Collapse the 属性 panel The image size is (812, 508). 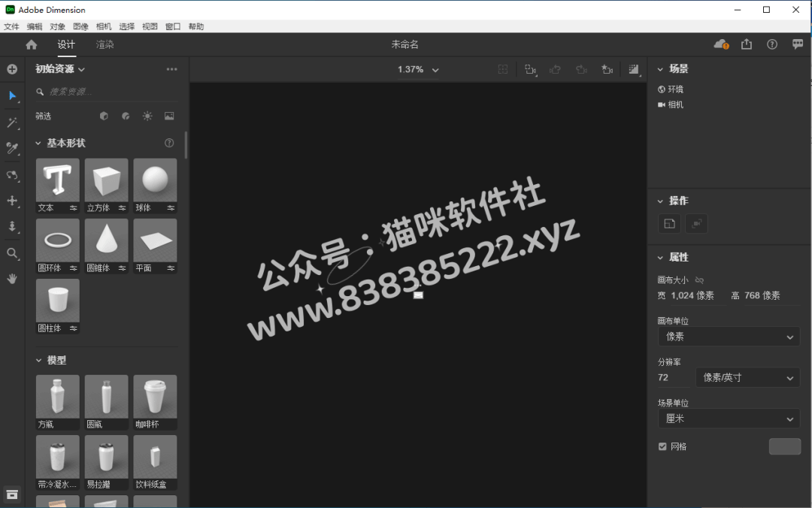(x=660, y=257)
